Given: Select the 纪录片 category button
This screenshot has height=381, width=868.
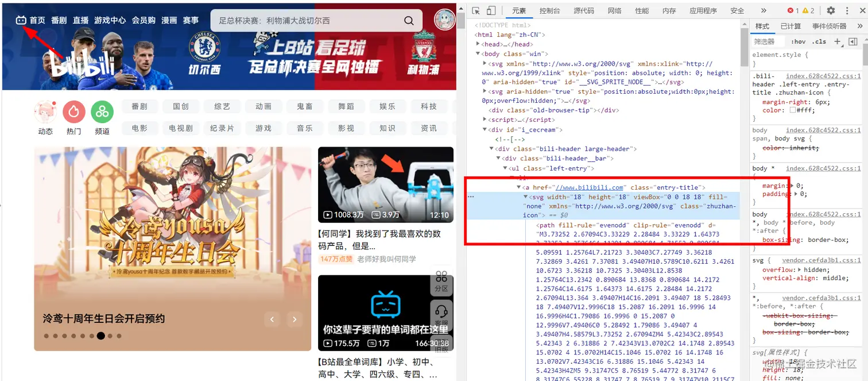Looking at the screenshot, I should pos(222,128).
